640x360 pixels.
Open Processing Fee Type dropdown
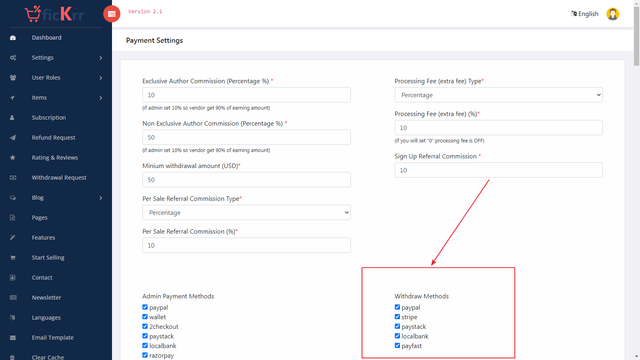pos(498,95)
